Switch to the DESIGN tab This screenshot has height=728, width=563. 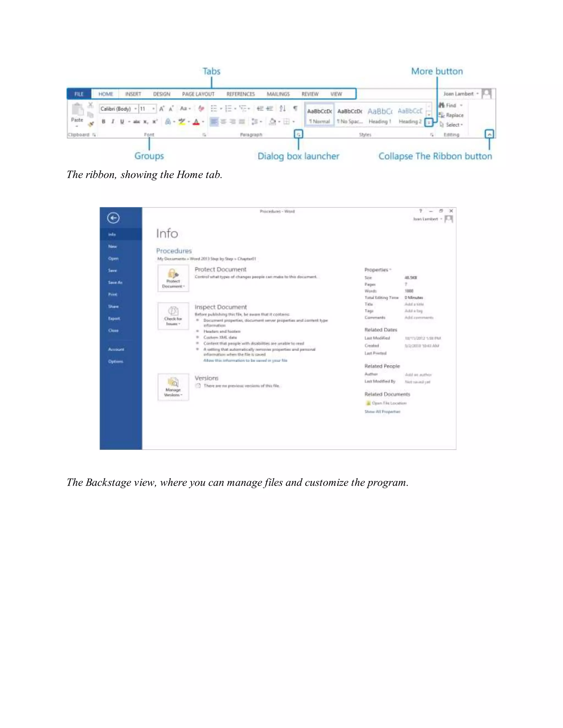[x=162, y=94]
